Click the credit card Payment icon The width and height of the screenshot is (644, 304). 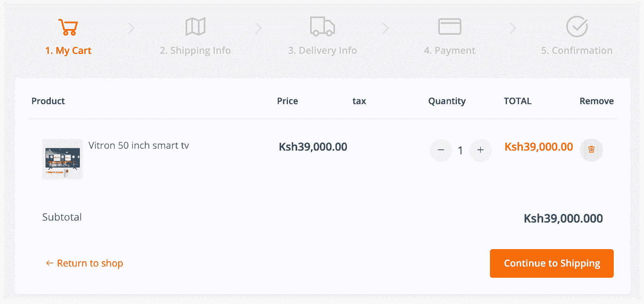point(450,27)
